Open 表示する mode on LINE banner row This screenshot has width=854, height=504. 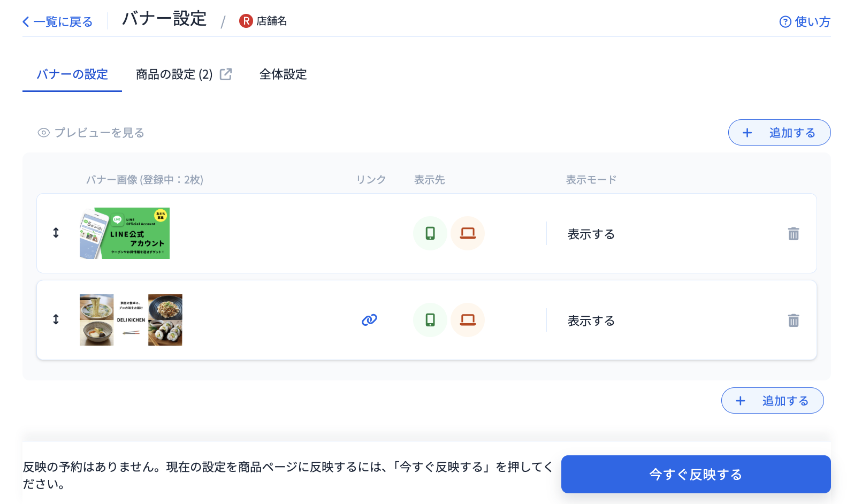pos(591,234)
